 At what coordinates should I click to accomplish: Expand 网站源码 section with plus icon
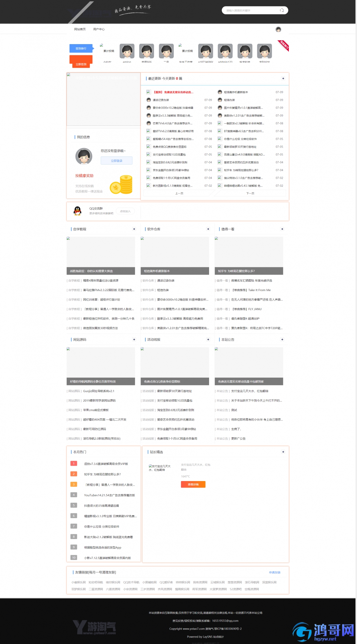(134, 339)
